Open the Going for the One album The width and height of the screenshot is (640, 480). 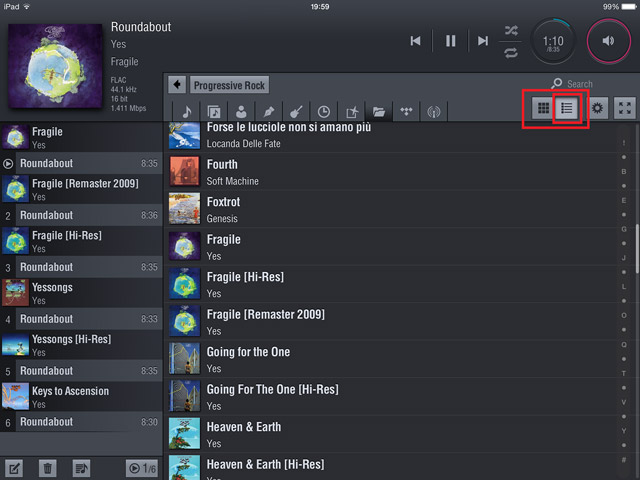(392, 359)
